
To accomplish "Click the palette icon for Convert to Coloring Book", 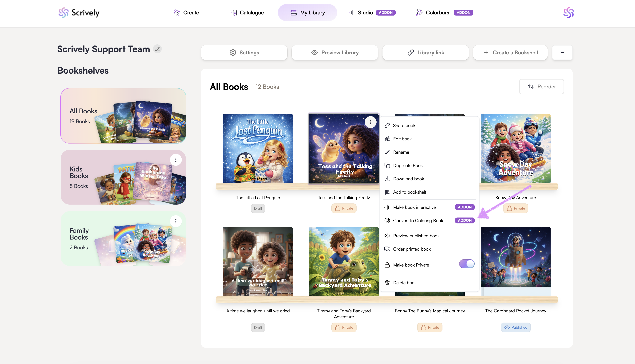I will coord(387,220).
